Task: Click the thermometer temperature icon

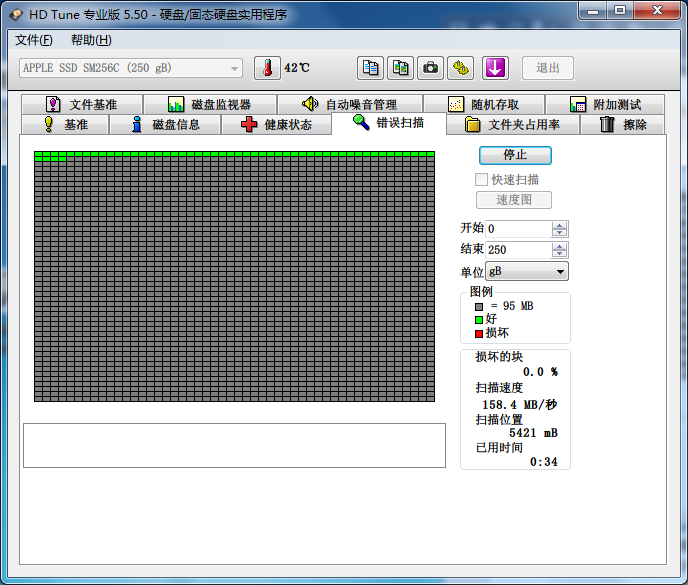Action: (x=268, y=68)
